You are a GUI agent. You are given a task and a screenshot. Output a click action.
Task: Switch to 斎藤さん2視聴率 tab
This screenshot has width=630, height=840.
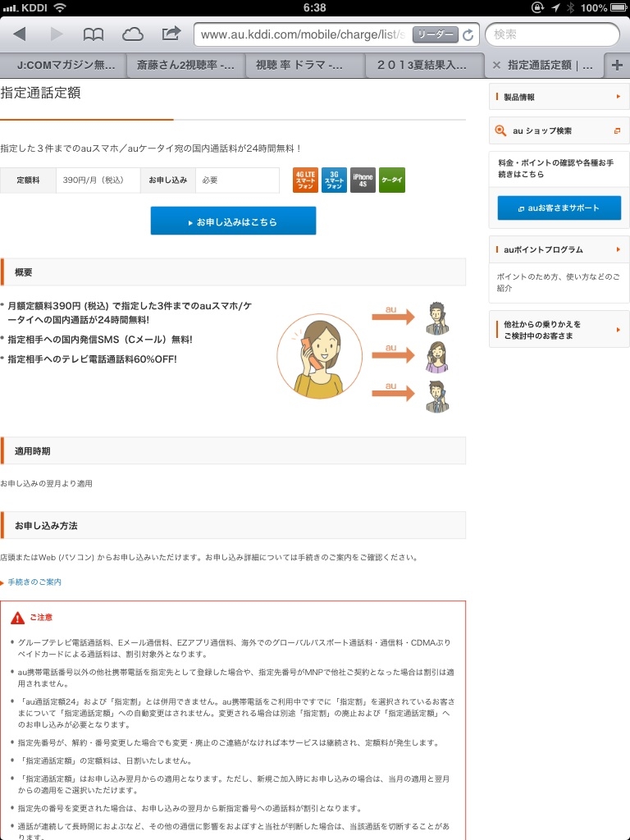185,66
